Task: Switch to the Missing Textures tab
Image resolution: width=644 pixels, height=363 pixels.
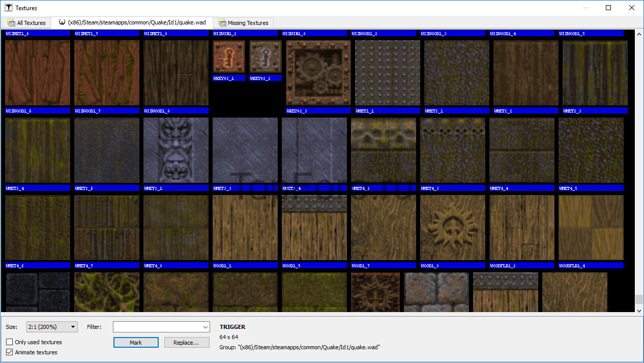Action: point(243,23)
